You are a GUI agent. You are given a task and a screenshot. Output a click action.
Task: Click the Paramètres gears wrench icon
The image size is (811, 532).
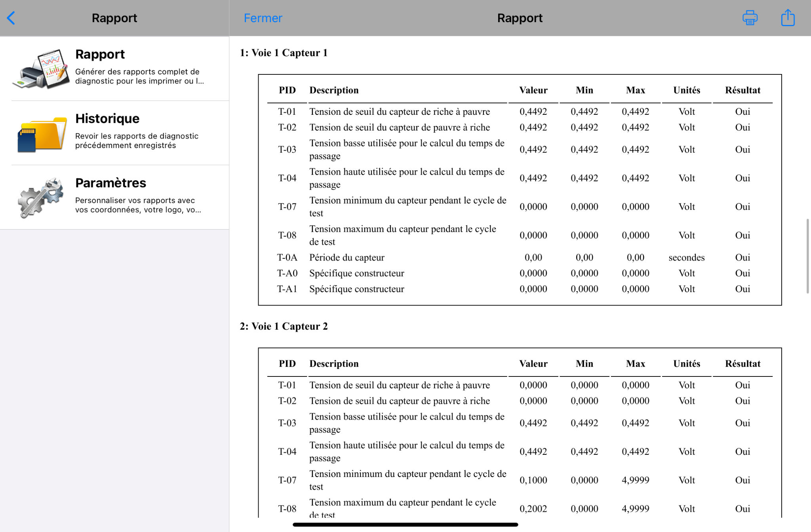tap(40, 198)
